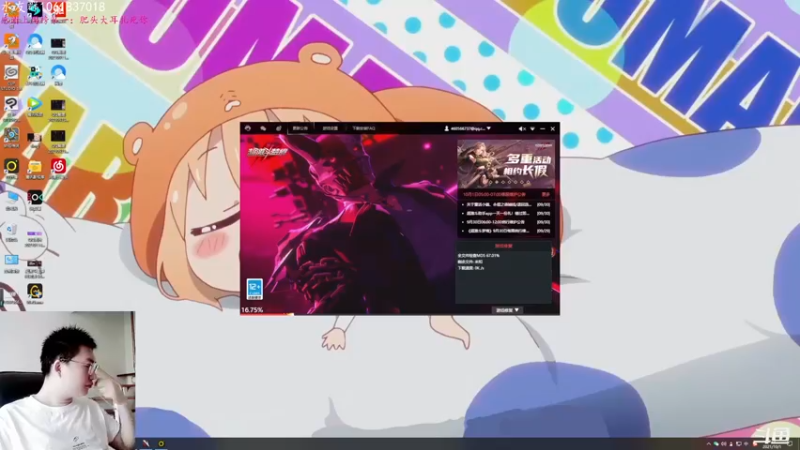The width and height of the screenshot is (800, 450).
Task: Open NetEase Cloud Music red desktop icon
Action: coord(58,168)
